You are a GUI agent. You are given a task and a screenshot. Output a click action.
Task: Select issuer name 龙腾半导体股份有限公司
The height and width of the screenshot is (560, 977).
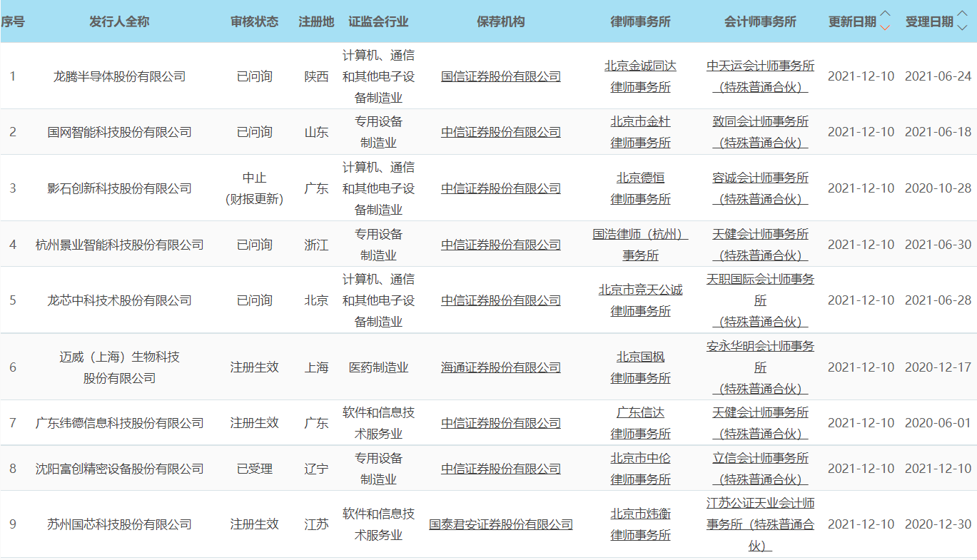tap(119, 76)
